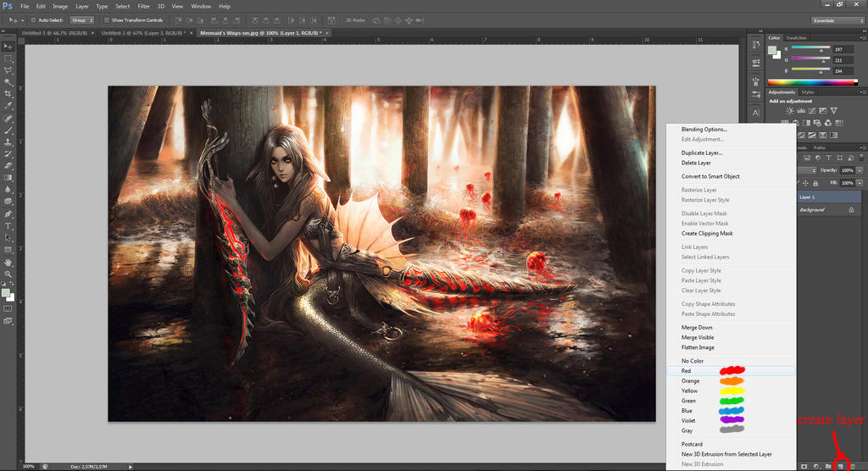868x471 pixels.
Task: Select the Blur tool
Action: pyautogui.click(x=8, y=190)
